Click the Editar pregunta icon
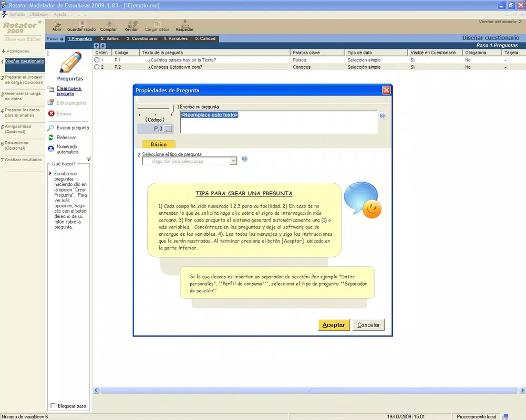Screen dimensions: 526x420 (x=51, y=102)
